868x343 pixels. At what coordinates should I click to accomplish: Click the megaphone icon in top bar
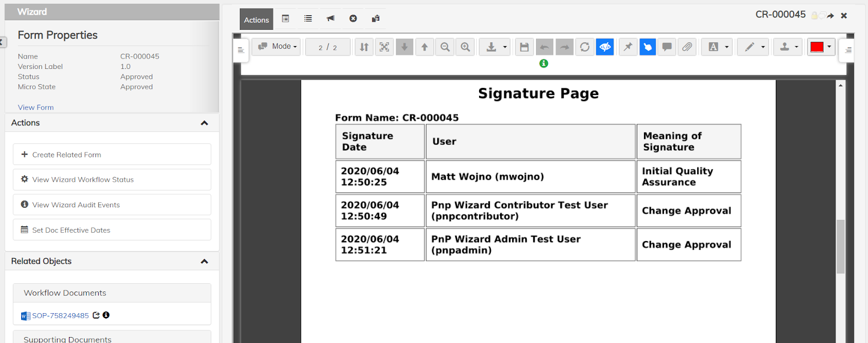pos(330,18)
